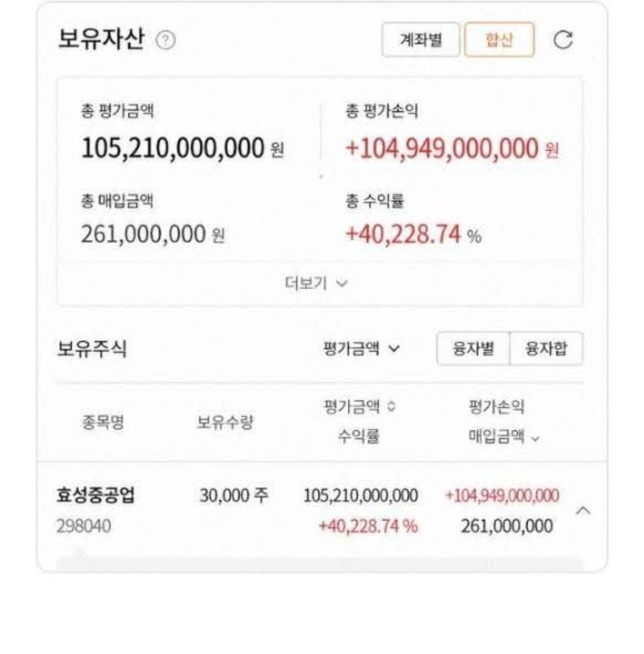Collapse the 효성중공업 row with the chevron
The width and height of the screenshot is (644, 654).
(585, 510)
